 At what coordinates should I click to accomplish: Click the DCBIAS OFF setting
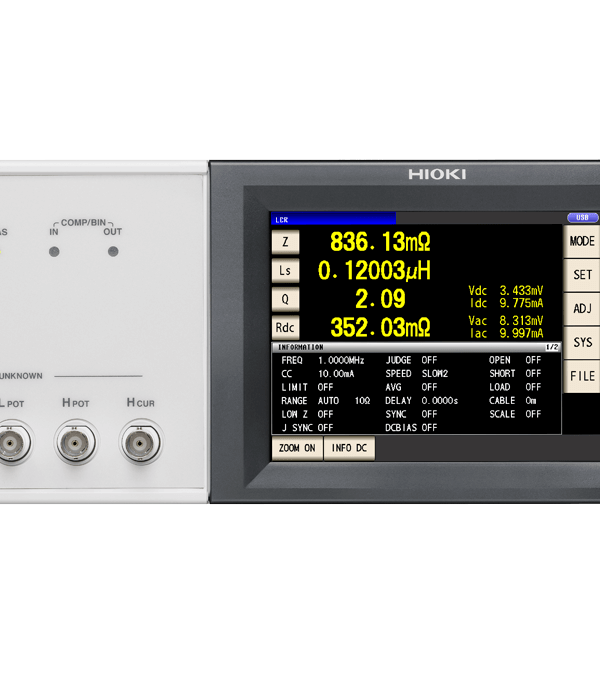(x=411, y=428)
